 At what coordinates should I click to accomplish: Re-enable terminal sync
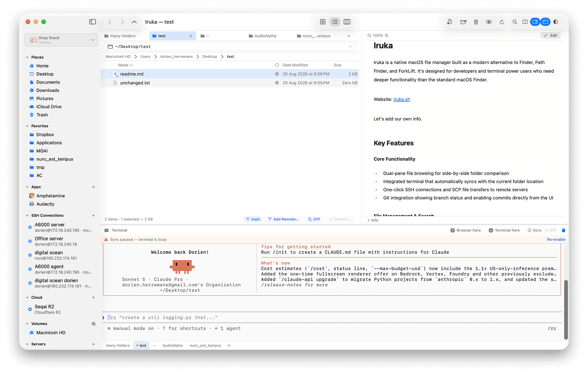click(x=556, y=240)
